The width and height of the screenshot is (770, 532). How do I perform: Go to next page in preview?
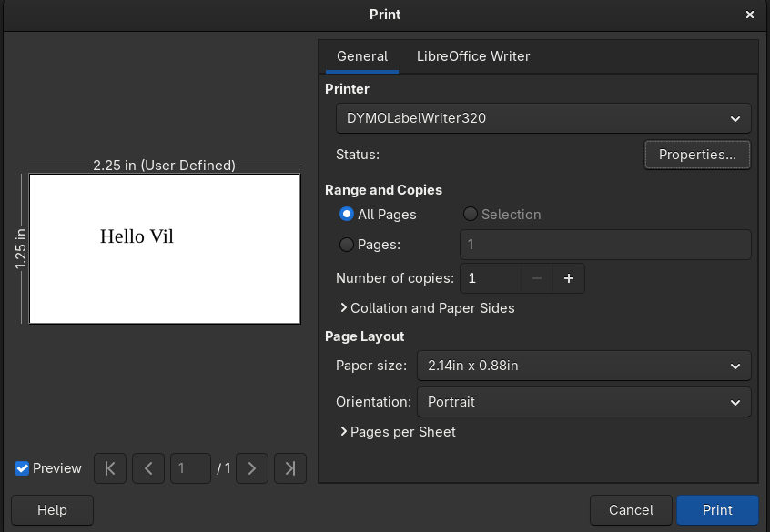tap(252, 468)
